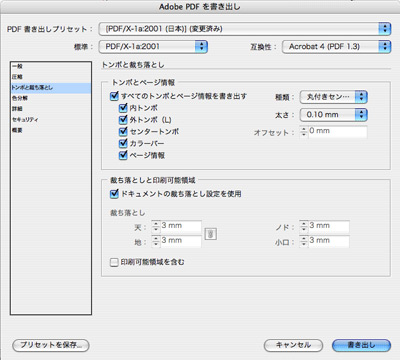This screenshot has height=360, width=400.
Task: Click the 天 3 mm input field
Action: pyautogui.click(x=180, y=227)
